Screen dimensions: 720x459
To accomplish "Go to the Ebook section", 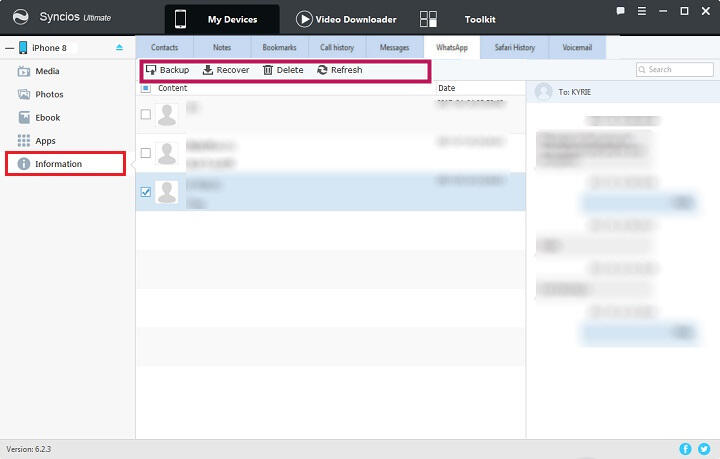I will click(47, 117).
